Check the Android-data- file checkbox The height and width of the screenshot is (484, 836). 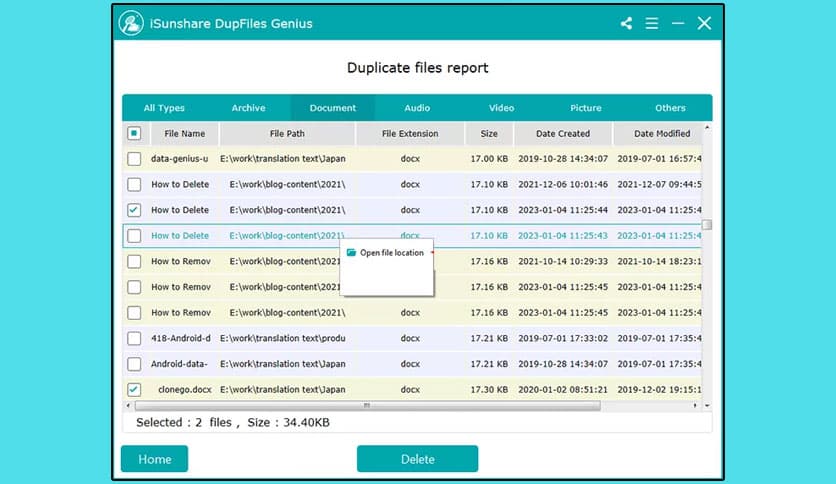point(134,364)
